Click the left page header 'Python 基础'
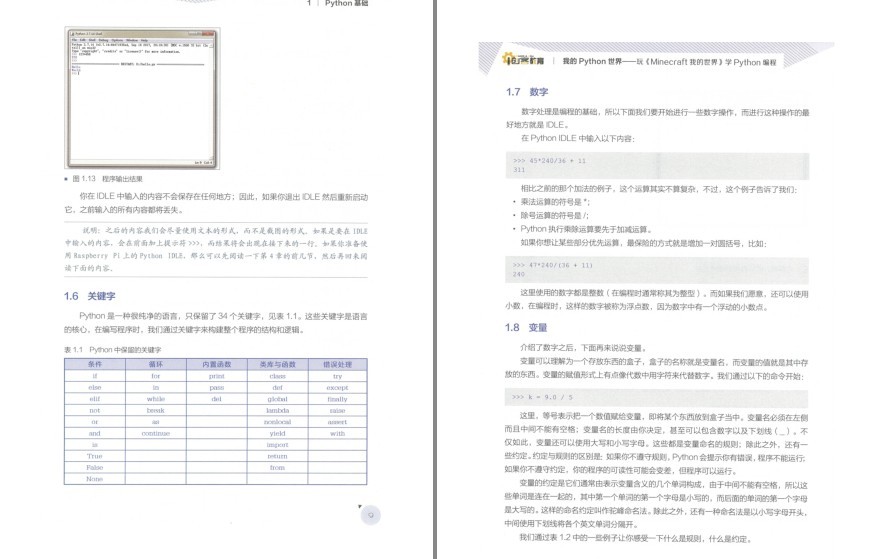 pos(346,3)
